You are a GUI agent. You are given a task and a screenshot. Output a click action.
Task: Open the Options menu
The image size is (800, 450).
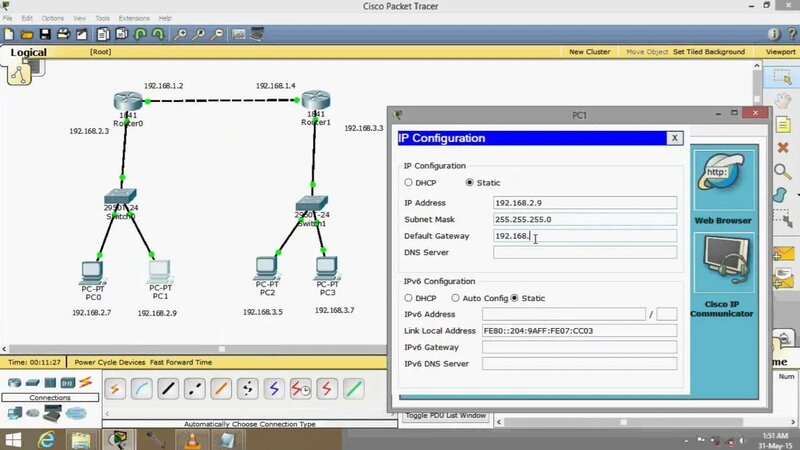pyautogui.click(x=53, y=18)
